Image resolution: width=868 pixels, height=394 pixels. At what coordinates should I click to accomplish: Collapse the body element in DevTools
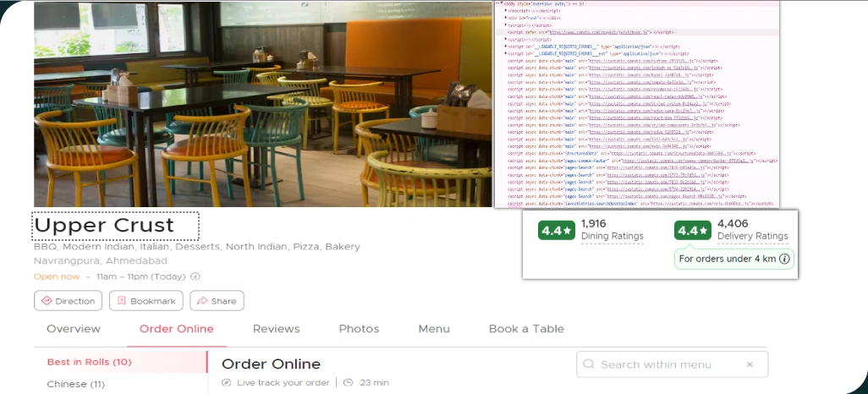(502, 3)
